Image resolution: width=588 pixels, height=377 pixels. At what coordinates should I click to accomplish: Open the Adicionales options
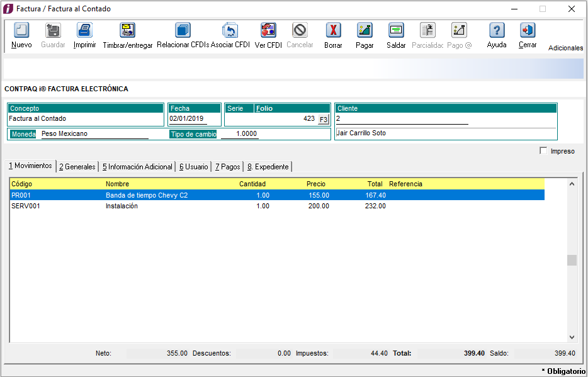point(565,48)
